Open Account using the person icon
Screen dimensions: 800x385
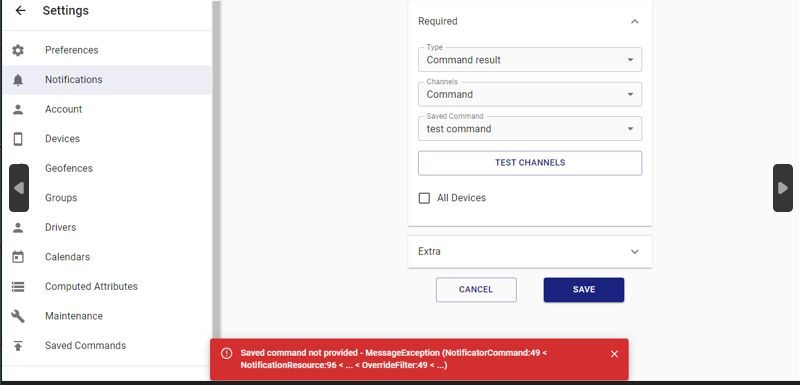(x=18, y=109)
